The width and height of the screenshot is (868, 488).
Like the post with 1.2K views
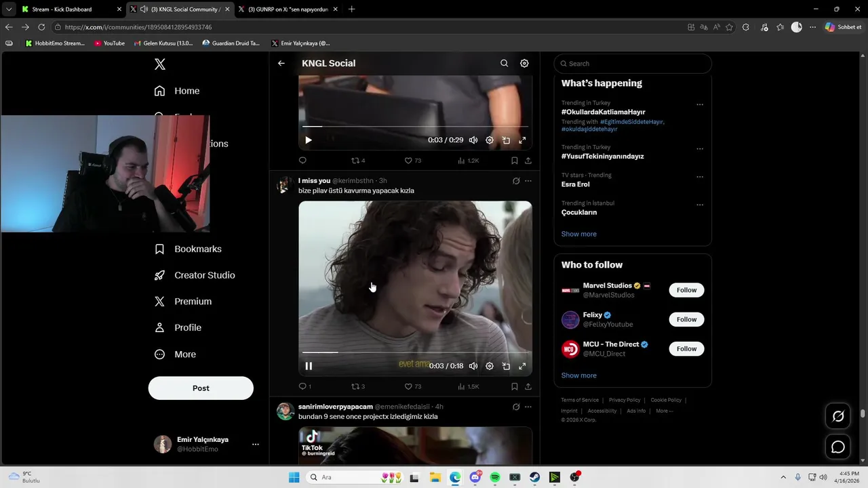click(412, 161)
